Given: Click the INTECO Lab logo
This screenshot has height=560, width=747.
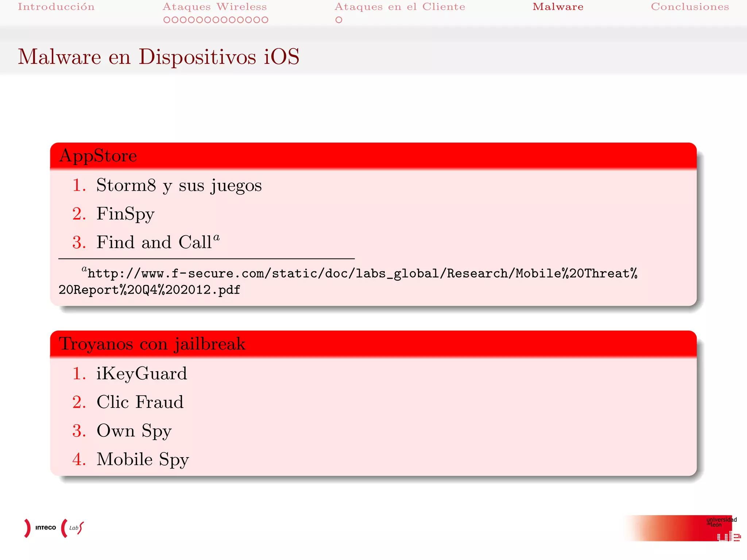Looking at the screenshot, I should [54, 528].
